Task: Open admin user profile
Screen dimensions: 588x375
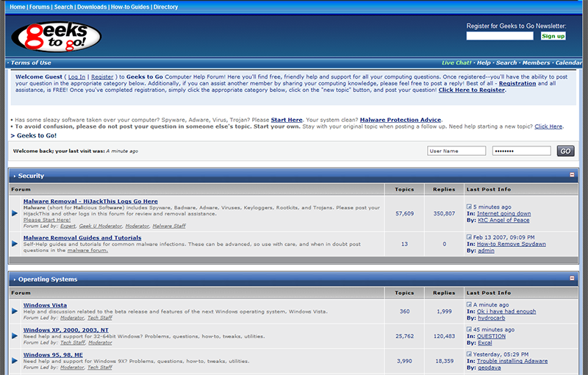Action: click(486, 251)
